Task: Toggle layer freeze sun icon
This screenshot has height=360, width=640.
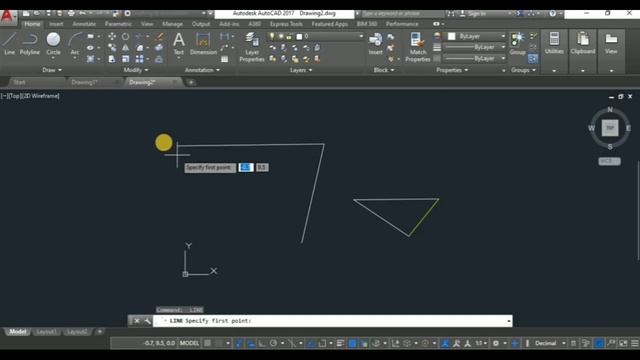Action: point(280,36)
